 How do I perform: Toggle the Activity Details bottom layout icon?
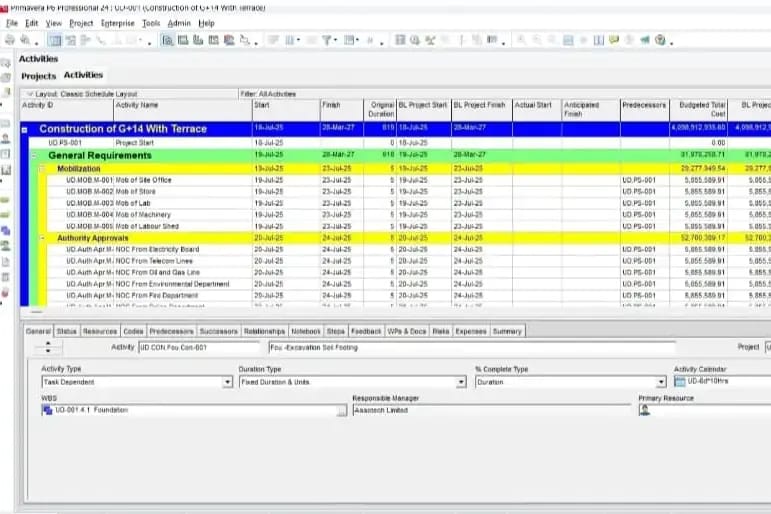(168, 40)
